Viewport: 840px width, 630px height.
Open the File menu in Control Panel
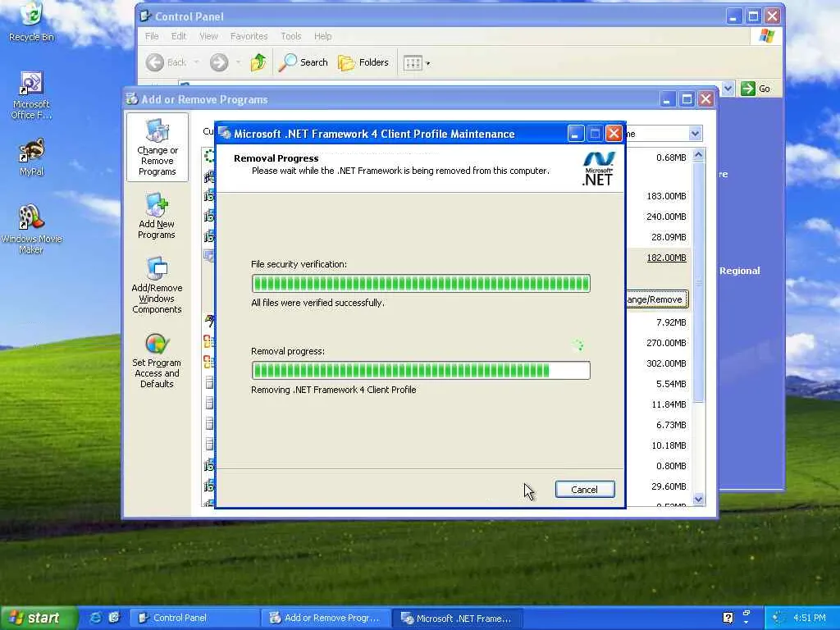point(152,36)
